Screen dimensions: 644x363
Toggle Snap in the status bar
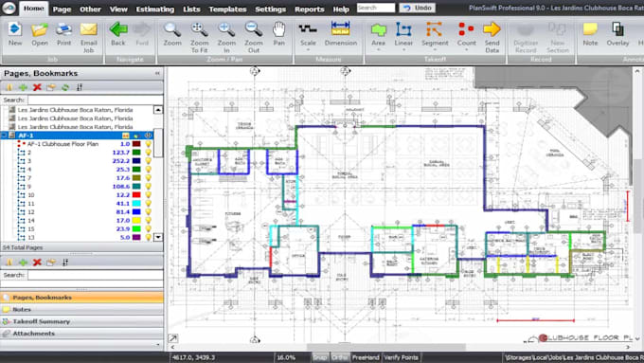[320, 357]
